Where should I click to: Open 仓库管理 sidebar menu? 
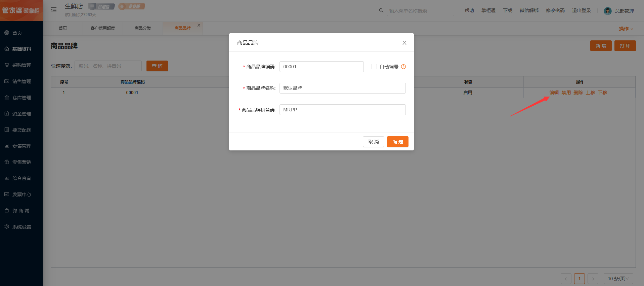21,98
